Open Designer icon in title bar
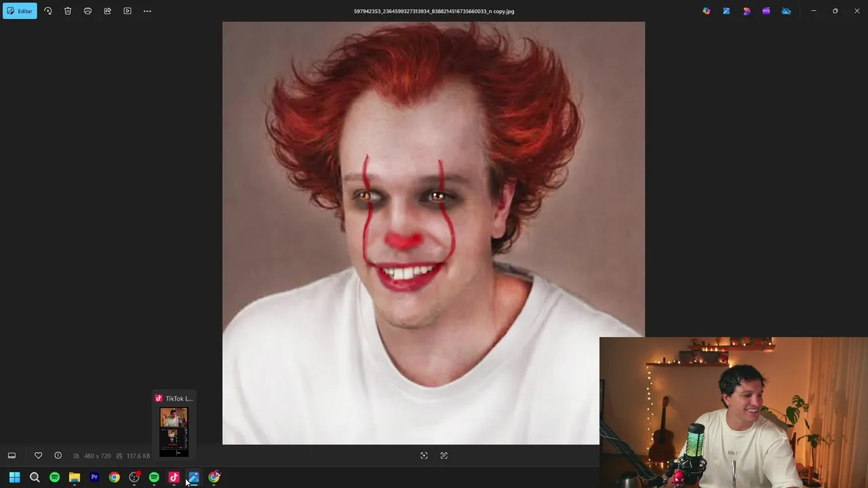The image size is (868, 488). (x=726, y=11)
